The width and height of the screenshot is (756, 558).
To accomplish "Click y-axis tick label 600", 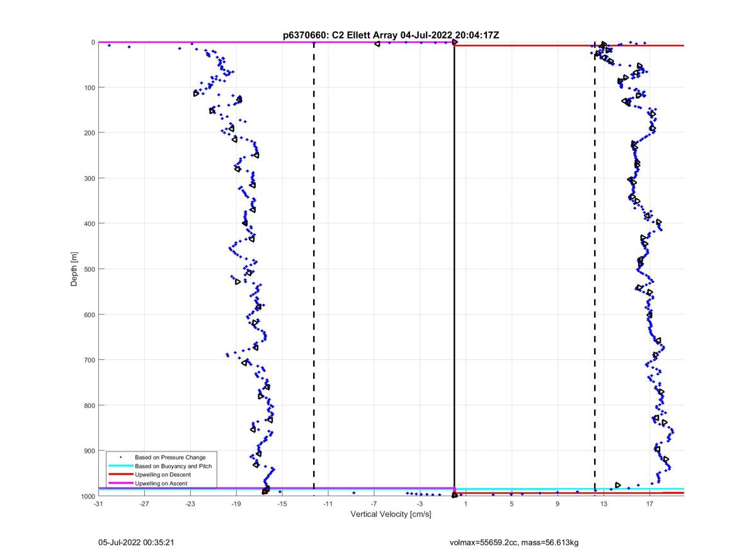I will [x=89, y=314].
